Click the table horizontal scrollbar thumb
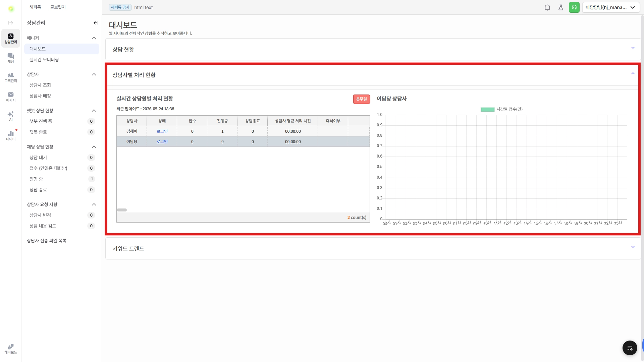The image size is (644, 362). (x=122, y=210)
